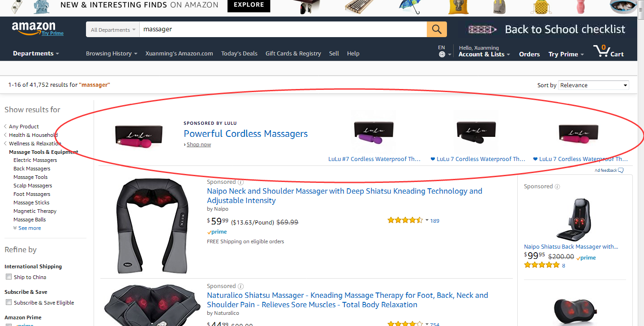Open the All Departments search dropdown

click(x=113, y=30)
